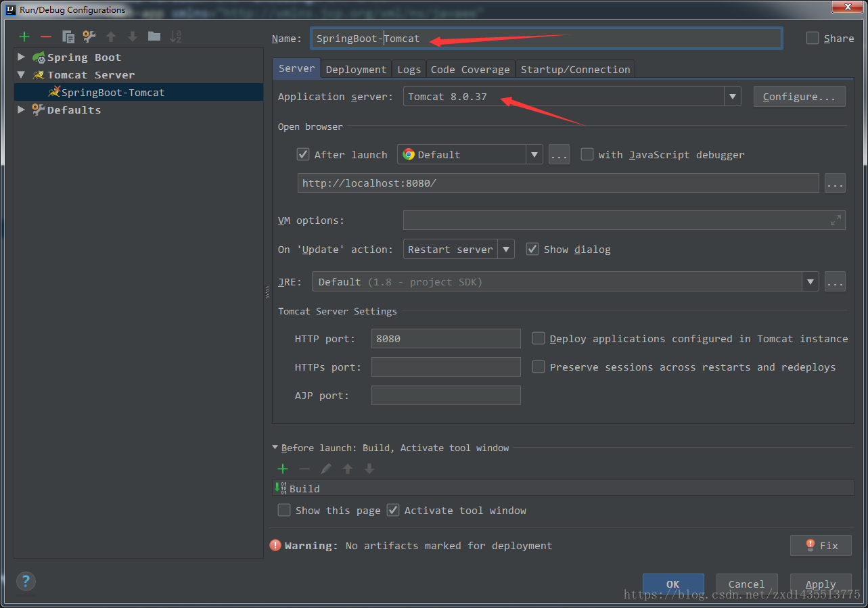The width and height of the screenshot is (868, 608).
Task: Move before launch task down arrow
Action: coord(369,469)
